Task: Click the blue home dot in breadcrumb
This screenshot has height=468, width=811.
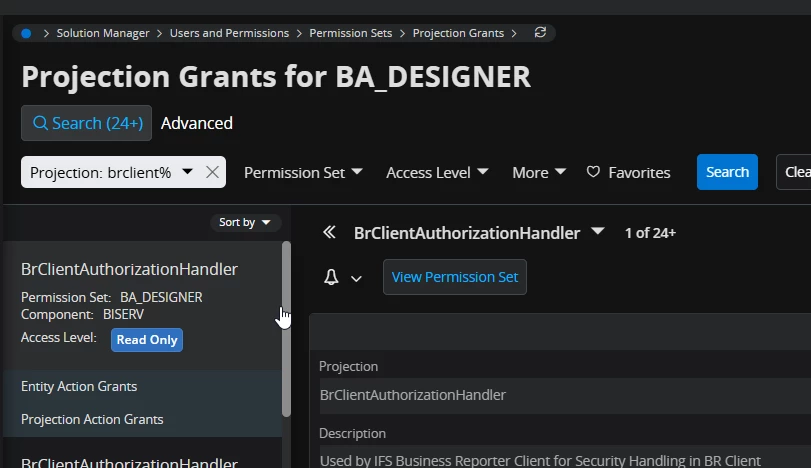Action: click(x=26, y=33)
